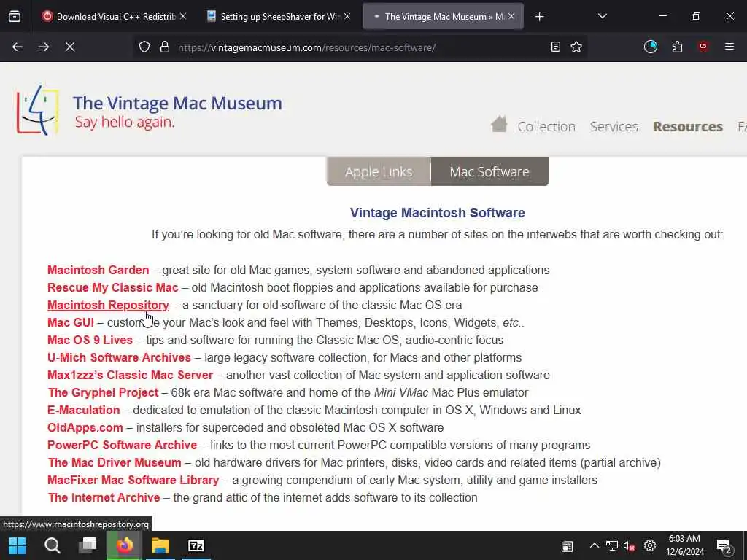Open Macintosh Garden link
The height and width of the screenshot is (560, 747).
click(x=98, y=270)
